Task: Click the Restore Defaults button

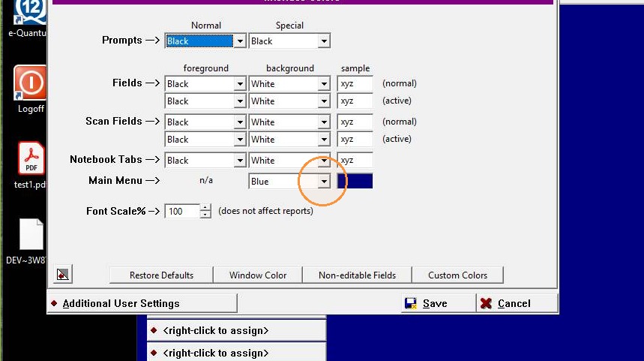Action: point(161,275)
